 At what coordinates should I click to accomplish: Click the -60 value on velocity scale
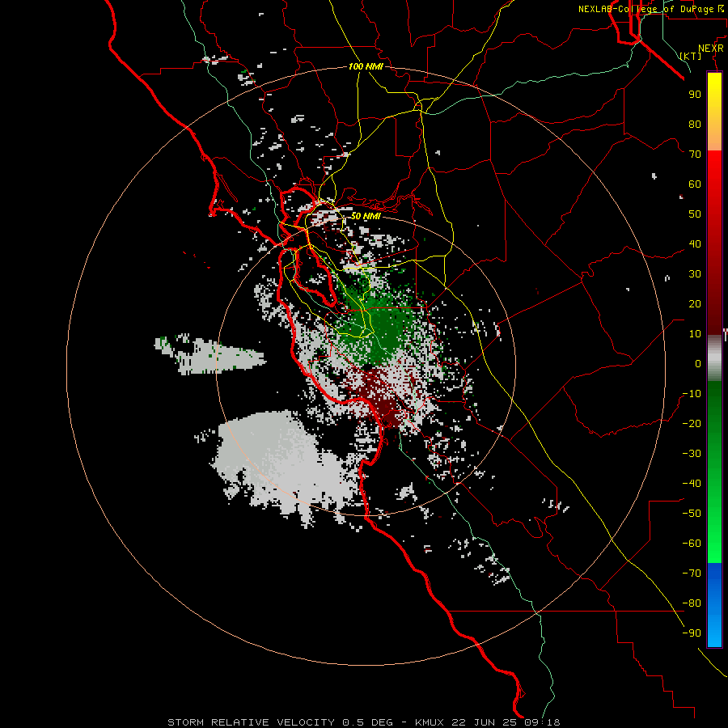point(692,544)
